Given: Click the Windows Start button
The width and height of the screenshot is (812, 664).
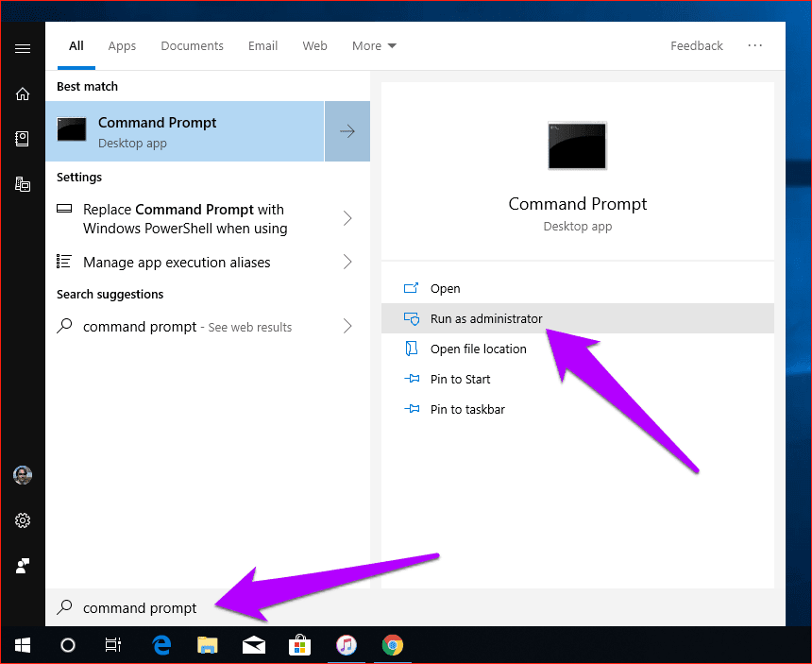Looking at the screenshot, I should 23,645.
